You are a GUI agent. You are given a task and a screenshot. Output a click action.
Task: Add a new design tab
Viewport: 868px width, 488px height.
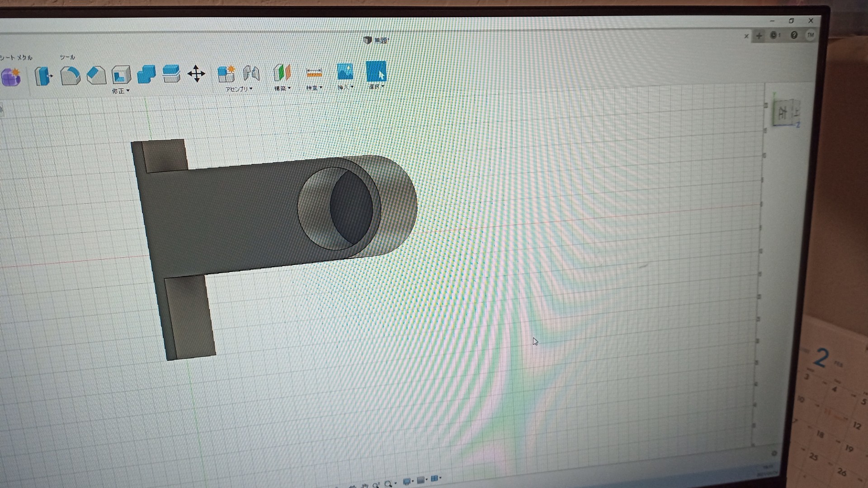coord(759,36)
